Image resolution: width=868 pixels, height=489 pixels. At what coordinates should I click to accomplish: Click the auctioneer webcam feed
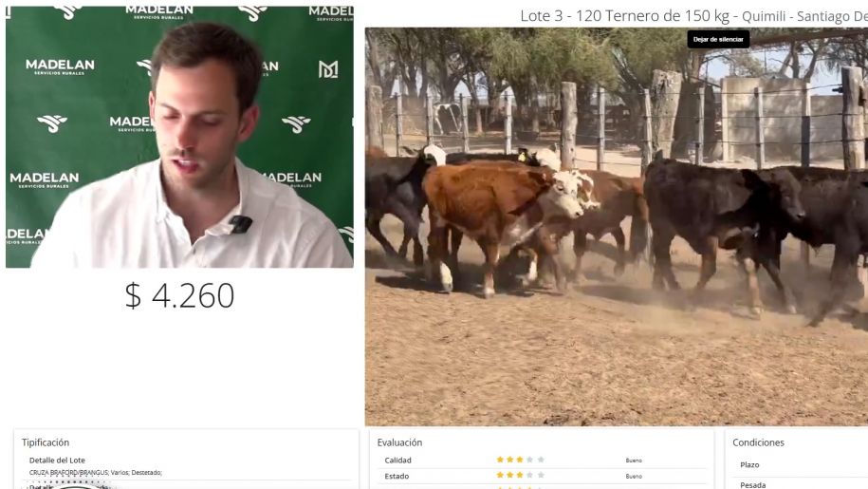(x=179, y=137)
